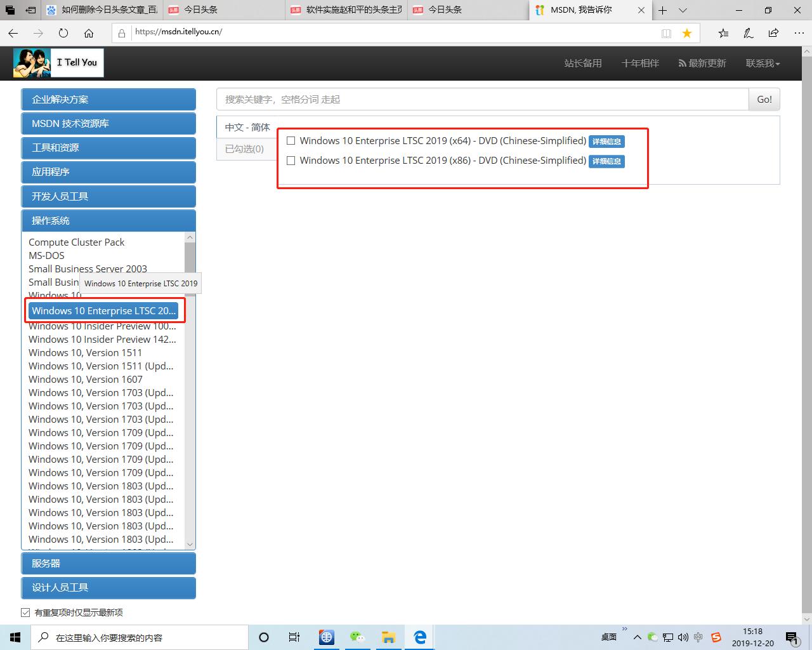Share this page
The width and height of the screenshot is (812, 650).
773,33
